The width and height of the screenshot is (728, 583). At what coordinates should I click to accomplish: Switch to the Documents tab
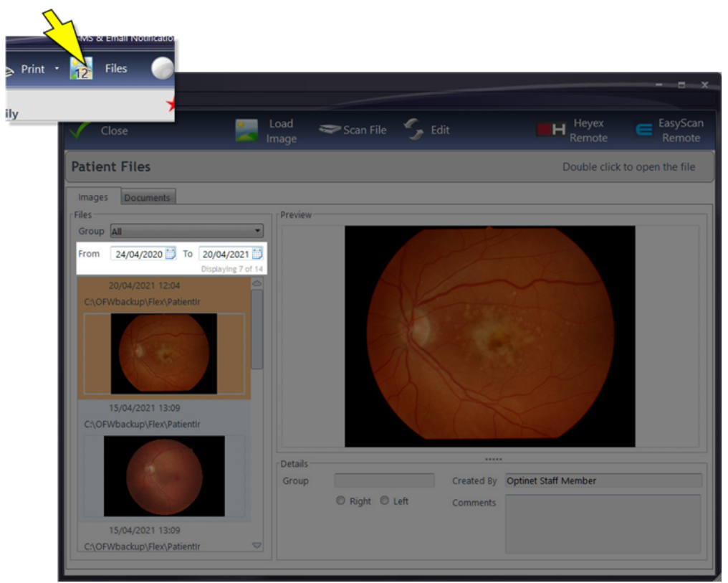click(x=148, y=197)
